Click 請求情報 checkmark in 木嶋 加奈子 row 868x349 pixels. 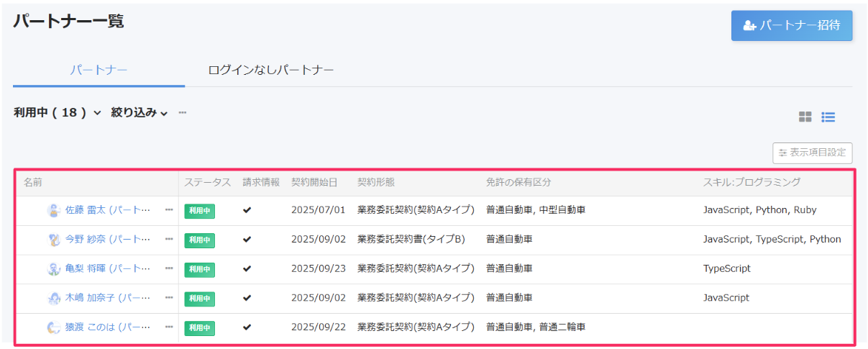point(247,297)
